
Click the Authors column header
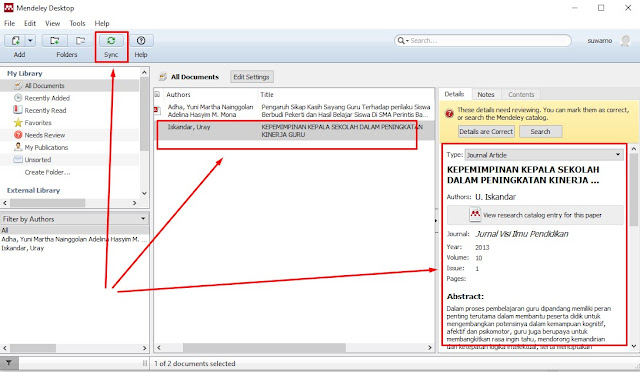point(178,94)
